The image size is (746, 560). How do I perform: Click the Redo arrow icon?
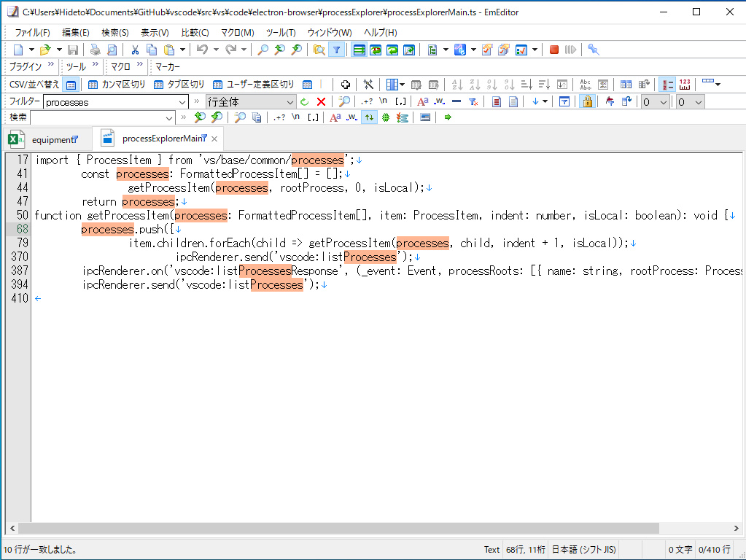click(230, 50)
